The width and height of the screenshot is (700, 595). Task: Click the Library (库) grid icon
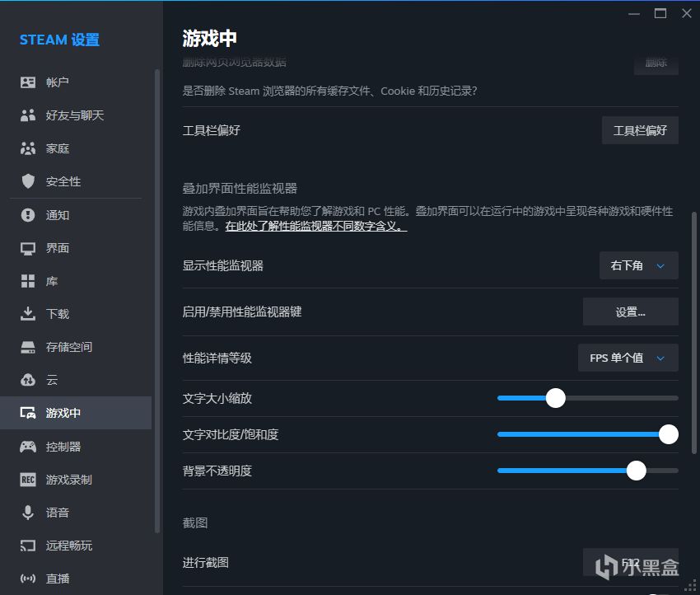tap(28, 281)
